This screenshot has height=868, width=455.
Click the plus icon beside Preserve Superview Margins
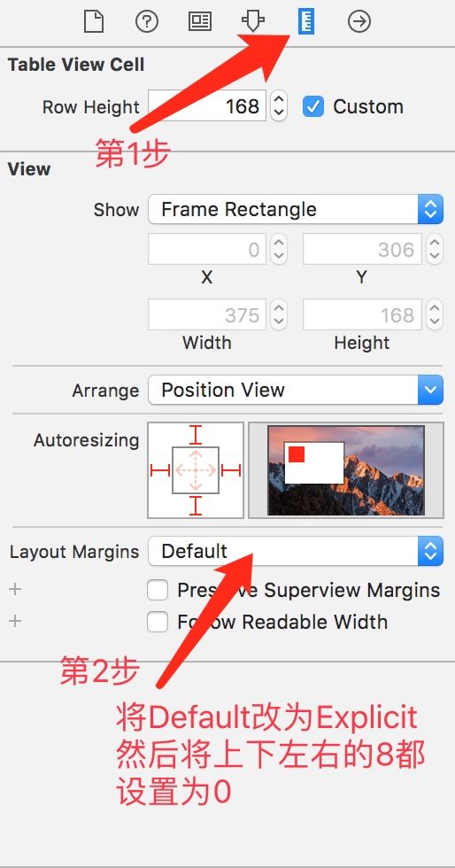(15, 589)
